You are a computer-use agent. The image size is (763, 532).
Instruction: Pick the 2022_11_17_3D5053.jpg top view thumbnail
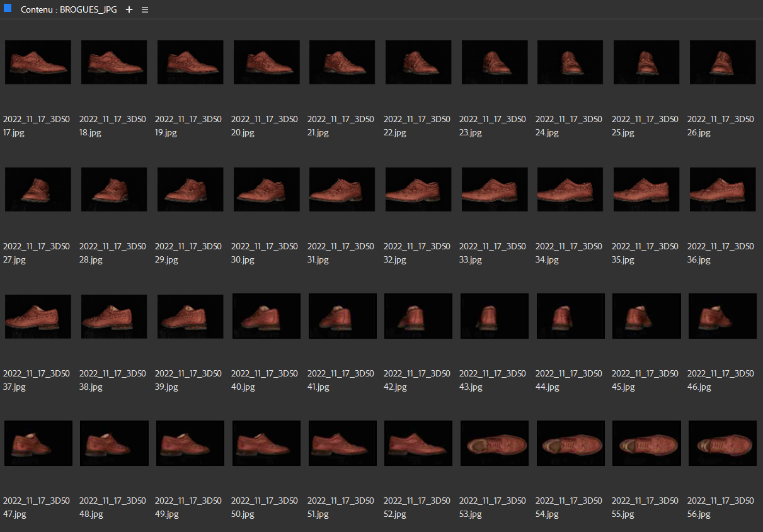click(x=494, y=443)
